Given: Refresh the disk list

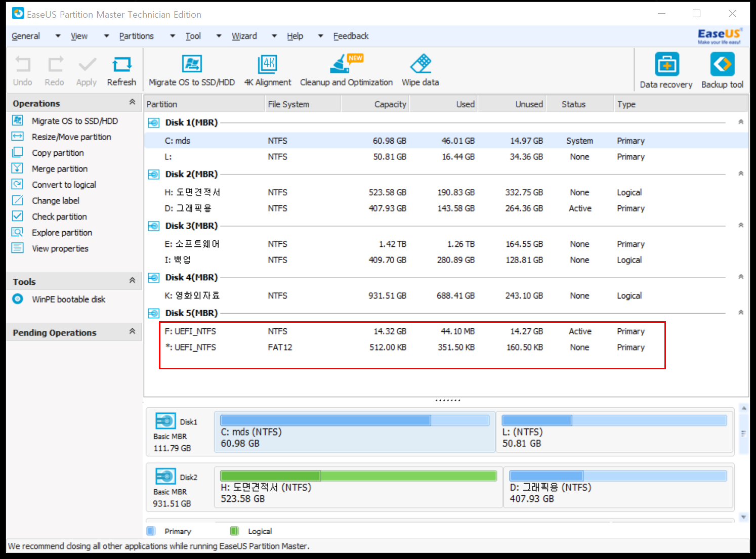Looking at the screenshot, I should pos(121,71).
